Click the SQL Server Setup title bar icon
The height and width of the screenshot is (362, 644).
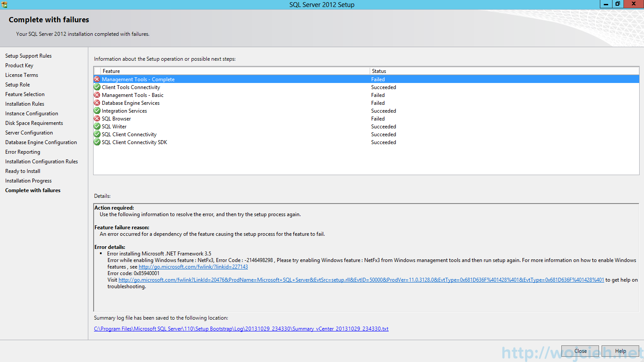(x=4, y=4)
